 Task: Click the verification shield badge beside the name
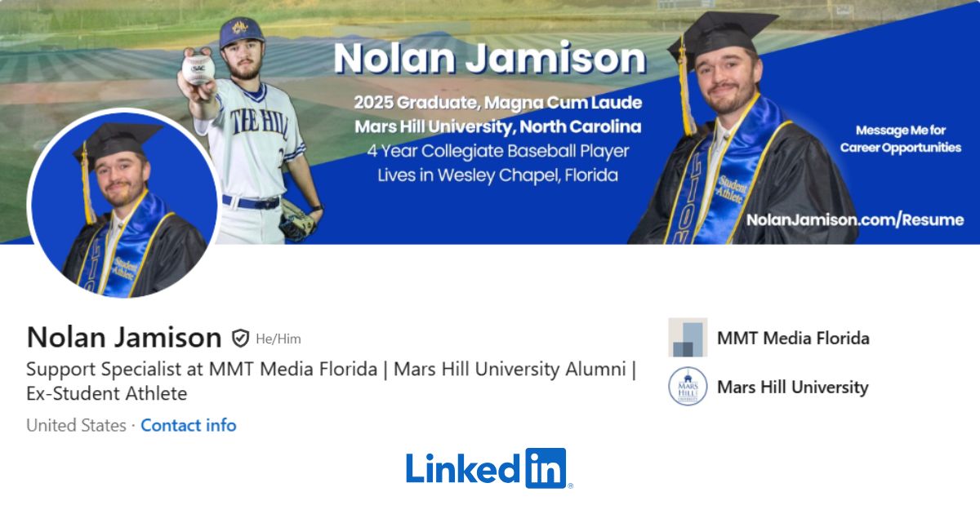(240, 338)
